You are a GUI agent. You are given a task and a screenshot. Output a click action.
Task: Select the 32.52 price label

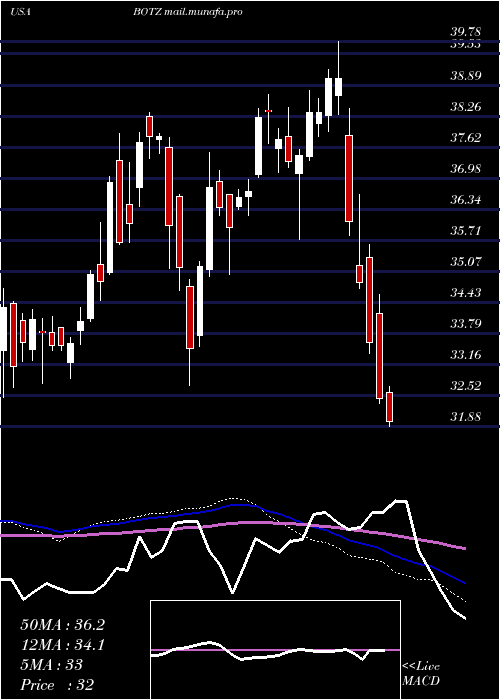(466, 386)
